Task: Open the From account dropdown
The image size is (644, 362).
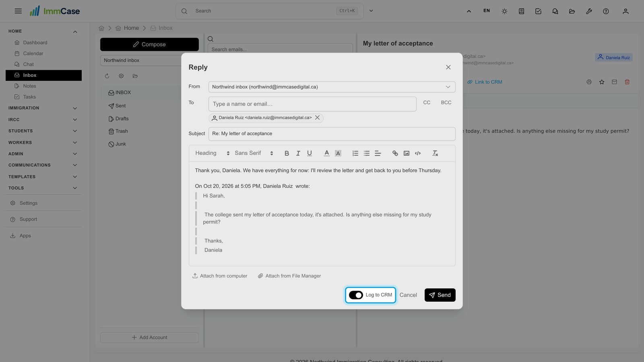Action: (x=332, y=87)
